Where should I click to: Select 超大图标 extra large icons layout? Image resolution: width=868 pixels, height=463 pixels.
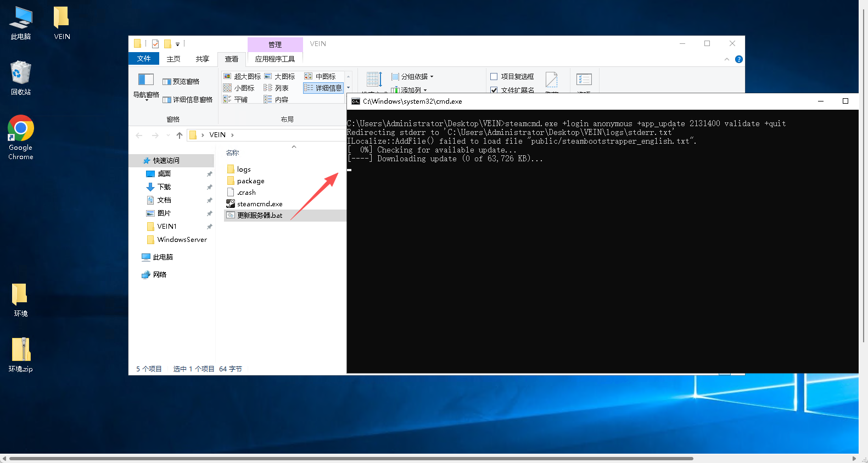click(242, 77)
